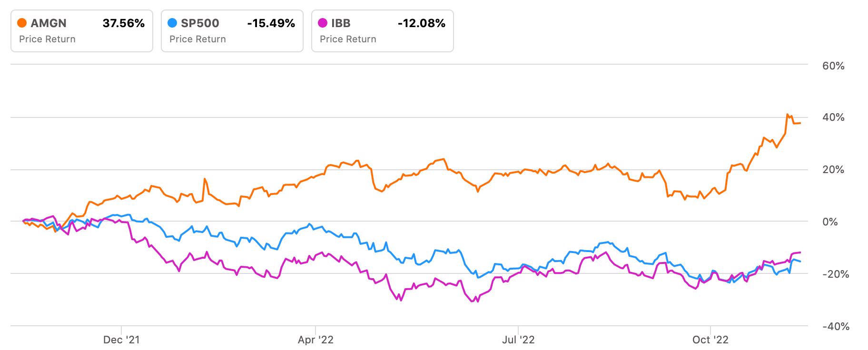Click the 0% y-axis label

coord(830,222)
